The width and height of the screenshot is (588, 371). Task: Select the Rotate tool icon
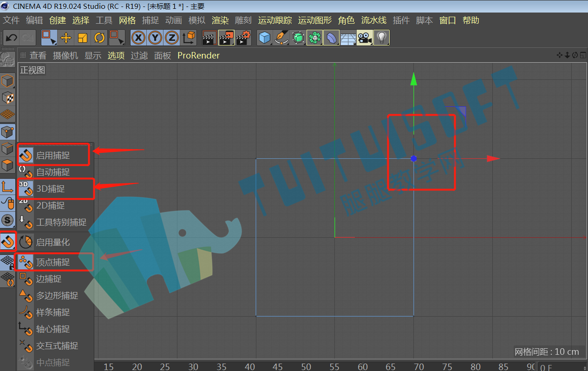[x=99, y=38]
